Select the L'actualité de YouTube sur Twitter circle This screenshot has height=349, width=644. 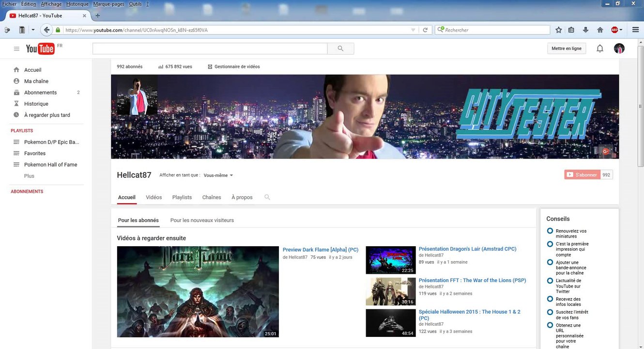click(x=550, y=281)
